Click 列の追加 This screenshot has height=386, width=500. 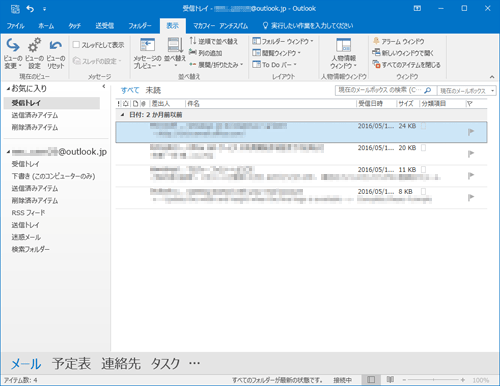point(206,53)
